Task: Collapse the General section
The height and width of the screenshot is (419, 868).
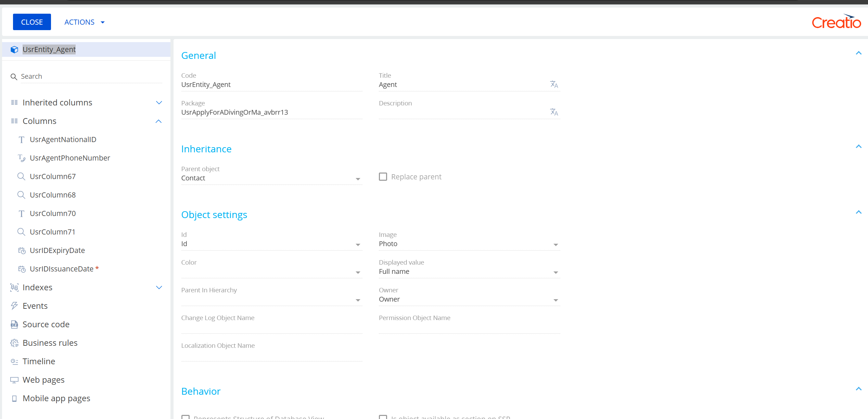Action: click(x=858, y=53)
